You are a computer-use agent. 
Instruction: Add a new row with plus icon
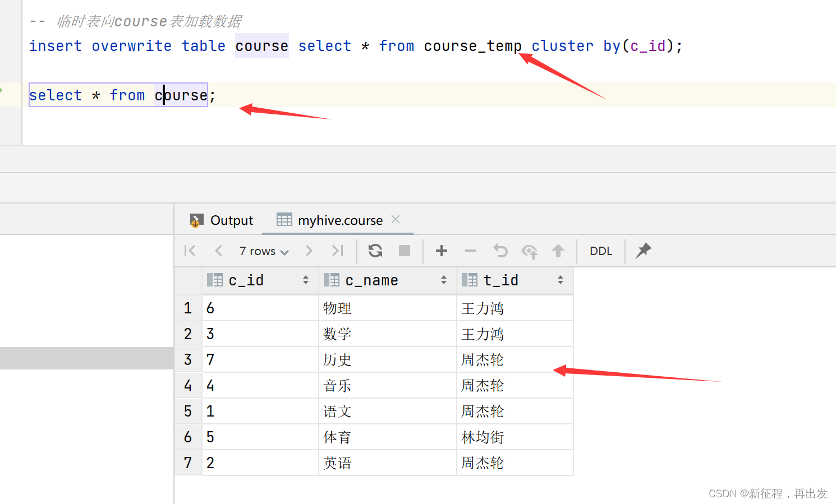click(x=442, y=251)
